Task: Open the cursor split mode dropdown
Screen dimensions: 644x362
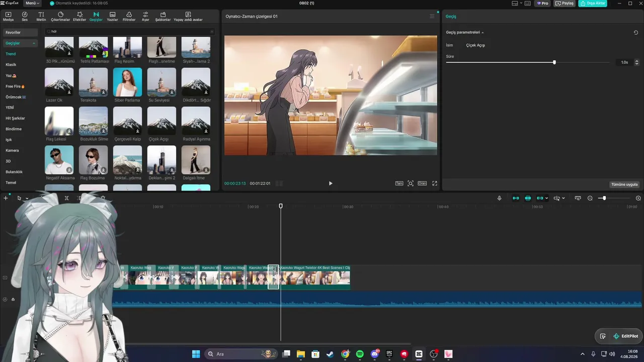Action: click(x=563, y=198)
